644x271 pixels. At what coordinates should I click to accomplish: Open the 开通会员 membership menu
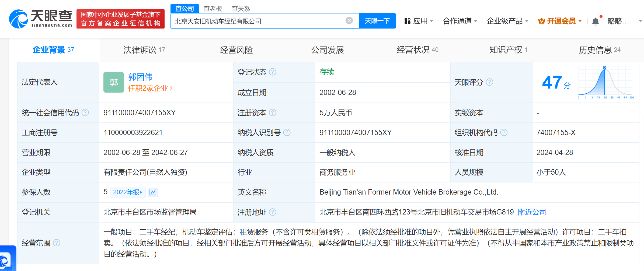point(560,21)
